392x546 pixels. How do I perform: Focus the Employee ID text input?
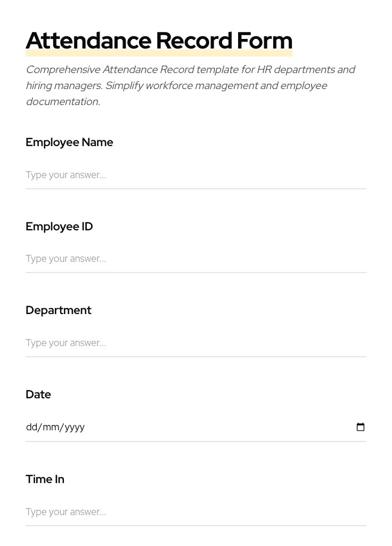[x=195, y=259]
